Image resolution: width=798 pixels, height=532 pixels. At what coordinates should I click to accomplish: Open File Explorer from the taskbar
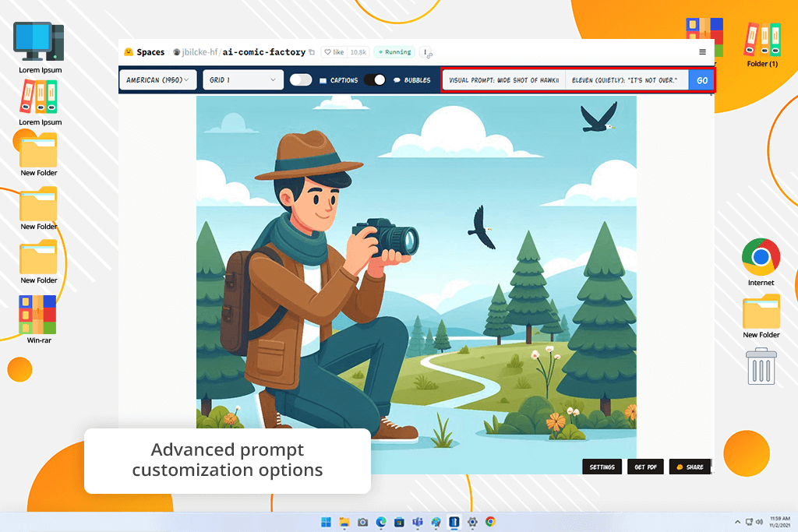344,522
